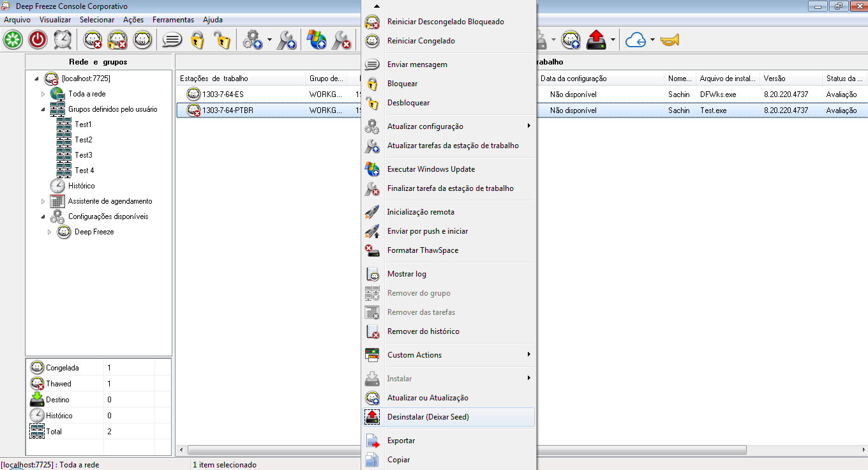868x470 pixels.
Task: Click Data da configuração column header
Action: (x=601, y=79)
